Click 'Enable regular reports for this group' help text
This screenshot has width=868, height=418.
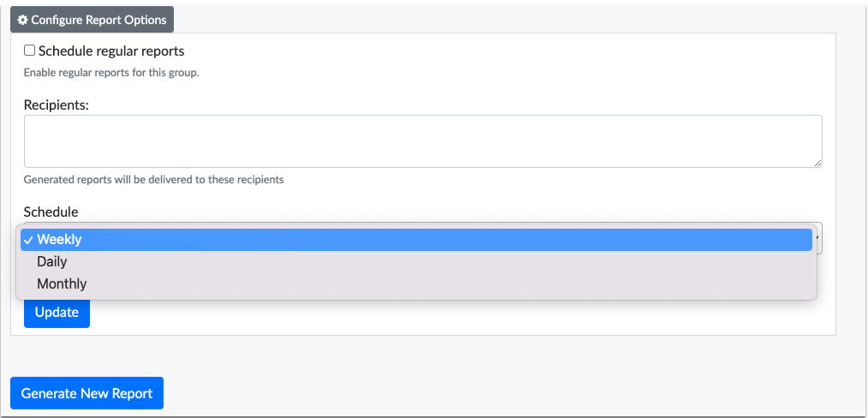tap(111, 73)
